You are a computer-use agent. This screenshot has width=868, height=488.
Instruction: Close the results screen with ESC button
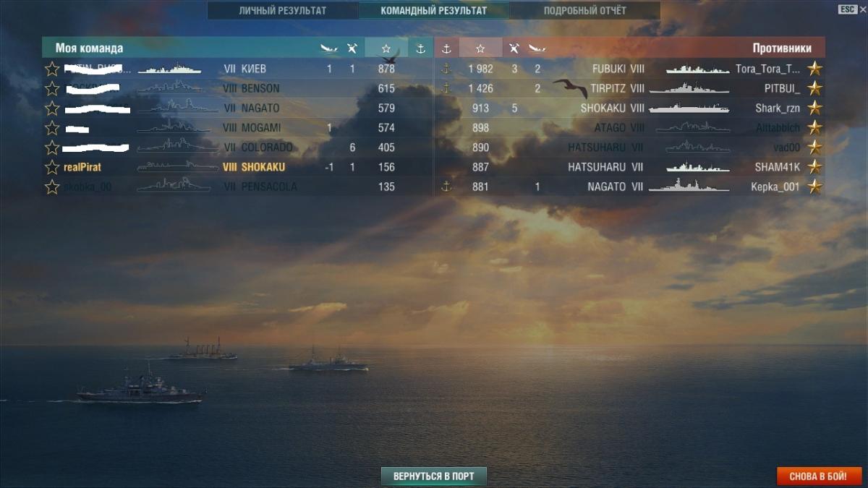click(847, 9)
